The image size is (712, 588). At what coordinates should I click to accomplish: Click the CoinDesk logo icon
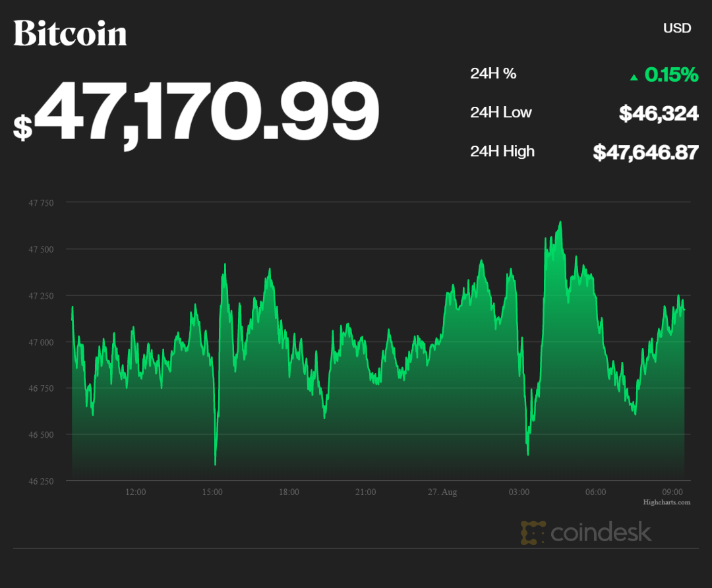click(533, 533)
